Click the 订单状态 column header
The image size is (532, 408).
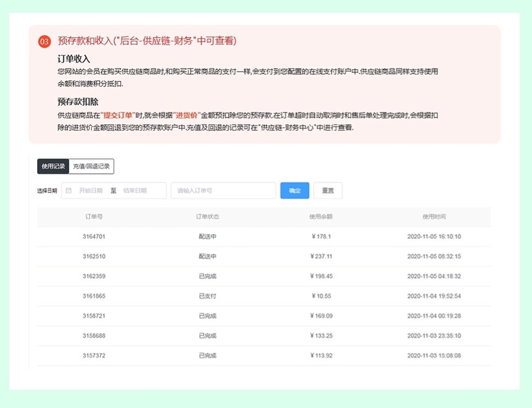pyautogui.click(x=207, y=216)
